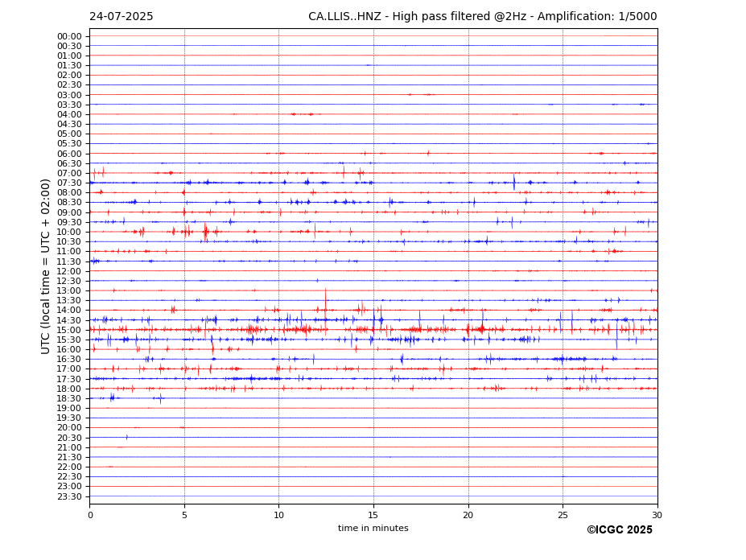Click the x-axis tick label 30
This screenshot has width=746, height=560.
point(657,515)
